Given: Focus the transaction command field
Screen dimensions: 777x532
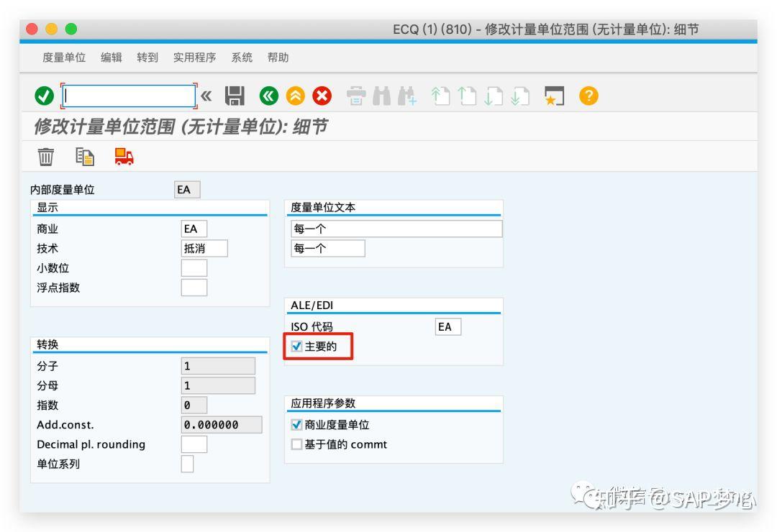Looking at the screenshot, I should [x=129, y=96].
